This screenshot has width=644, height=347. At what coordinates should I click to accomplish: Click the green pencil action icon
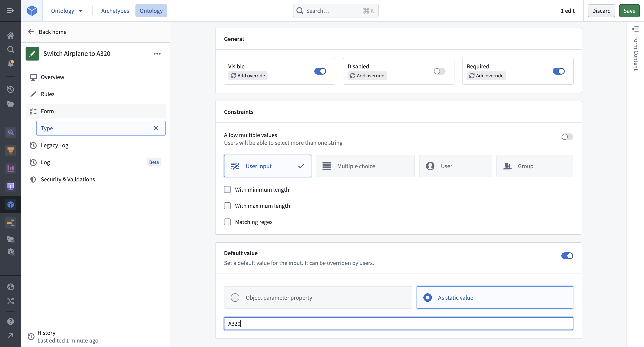32,53
